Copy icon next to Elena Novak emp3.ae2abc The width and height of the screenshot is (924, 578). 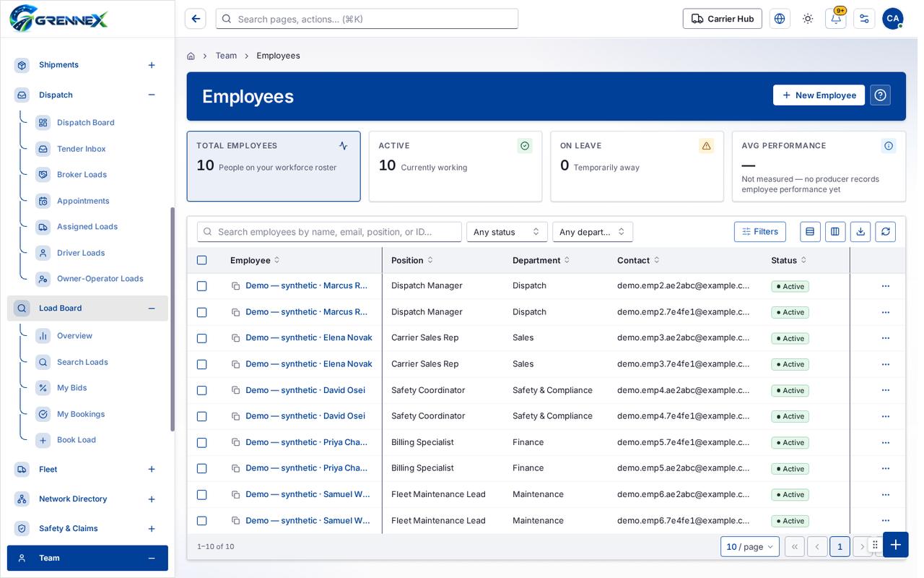(x=235, y=338)
